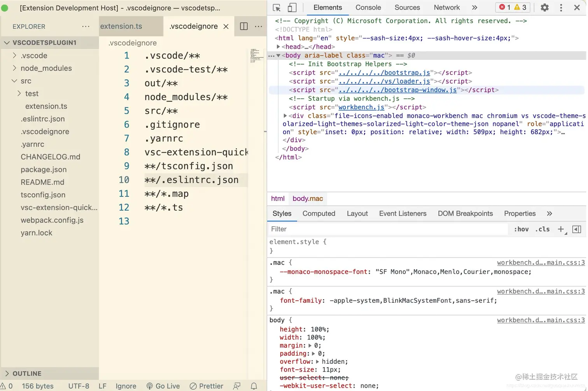The height and width of the screenshot is (391, 588).
Task: Select the body.mac breadcrumb
Action: [308, 199]
